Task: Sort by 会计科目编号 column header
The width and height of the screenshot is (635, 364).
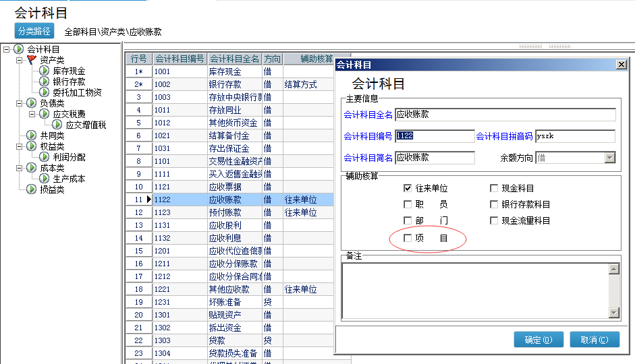Action: [180, 59]
